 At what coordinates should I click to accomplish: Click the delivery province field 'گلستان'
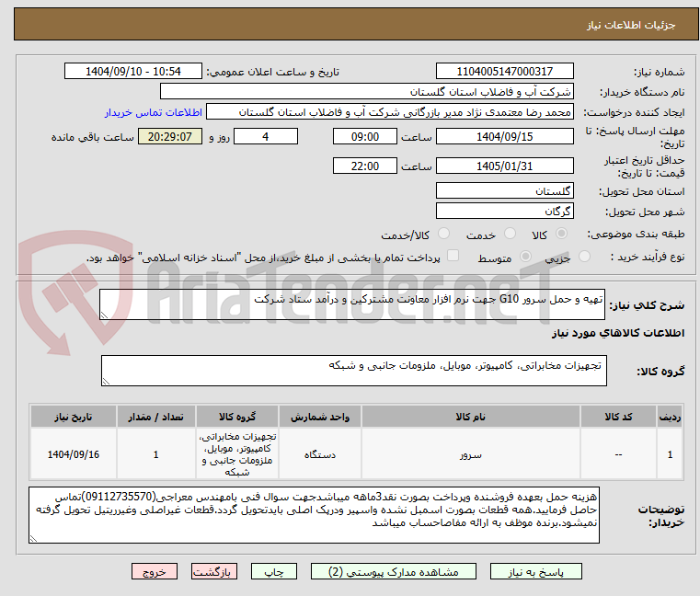[x=504, y=191]
